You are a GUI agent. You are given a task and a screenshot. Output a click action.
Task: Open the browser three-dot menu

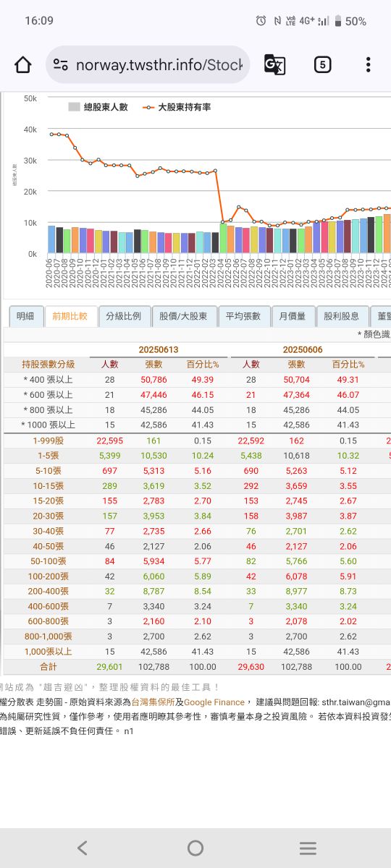[368, 65]
